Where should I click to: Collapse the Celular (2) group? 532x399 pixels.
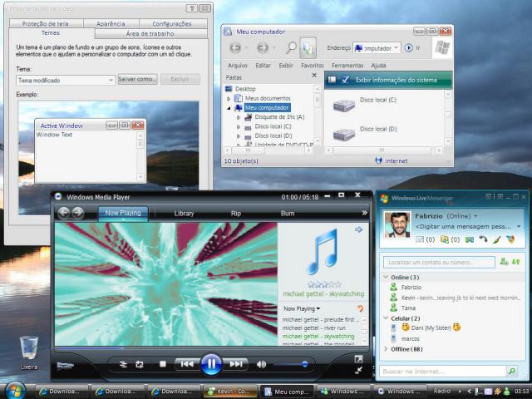pos(386,318)
